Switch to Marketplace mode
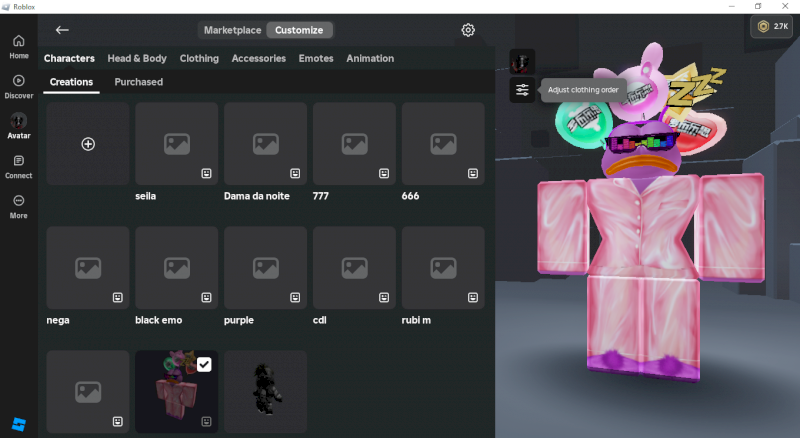 231,30
